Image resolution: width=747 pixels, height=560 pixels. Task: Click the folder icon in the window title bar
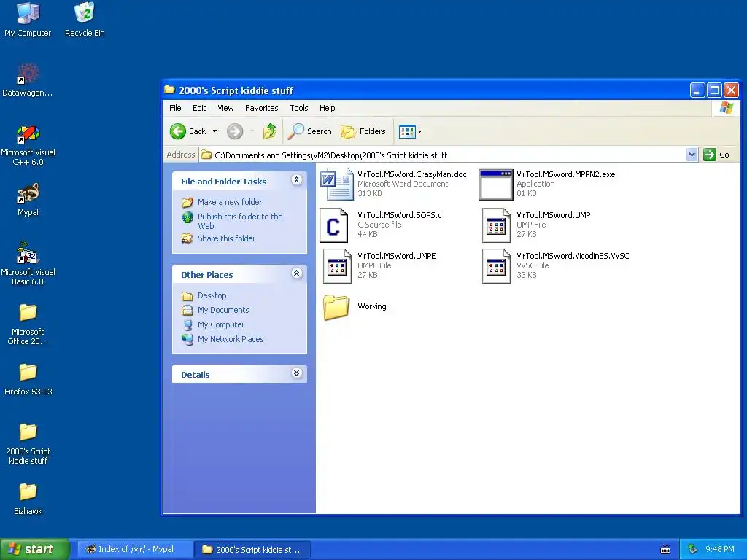(x=169, y=90)
